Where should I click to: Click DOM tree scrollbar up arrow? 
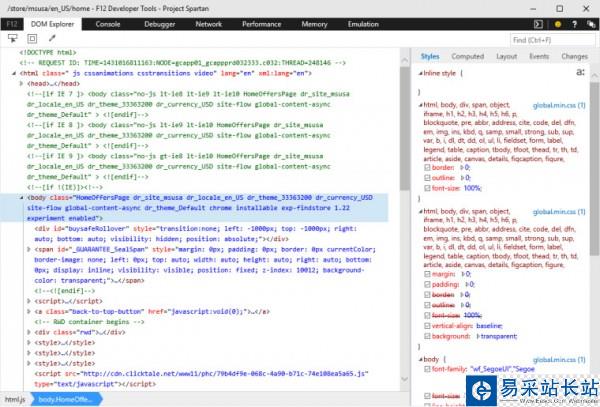(x=404, y=60)
